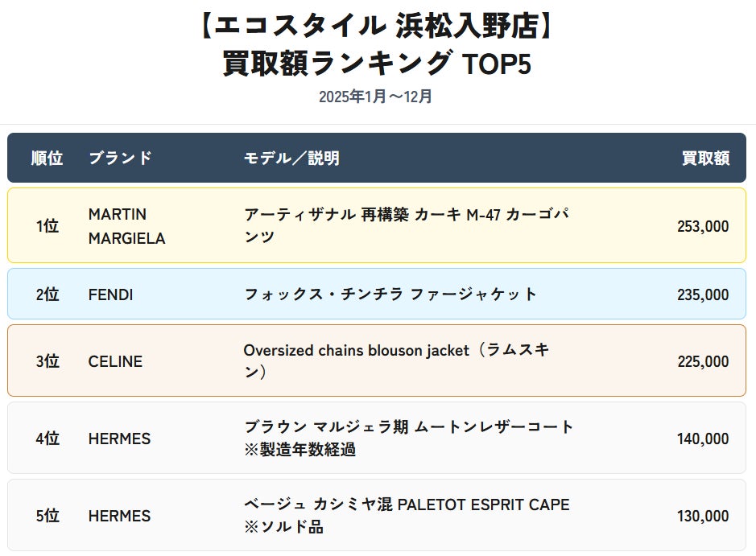Click the 2025年1月〜12月 date subtitle

(376, 97)
